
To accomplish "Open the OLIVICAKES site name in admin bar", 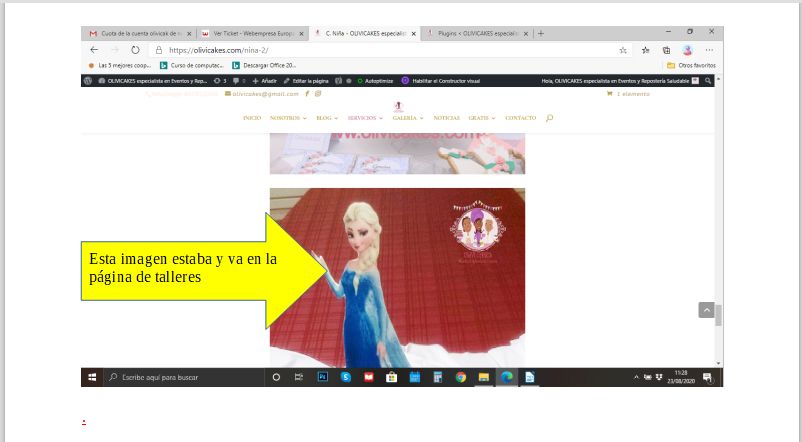I will pyautogui.click(x=152, y=81).
